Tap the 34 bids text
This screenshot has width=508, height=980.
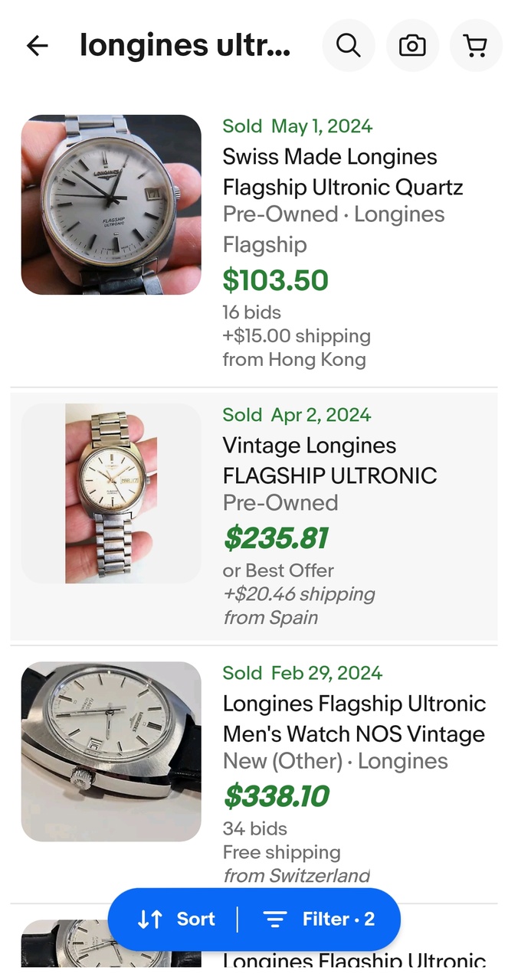point(254,828)
